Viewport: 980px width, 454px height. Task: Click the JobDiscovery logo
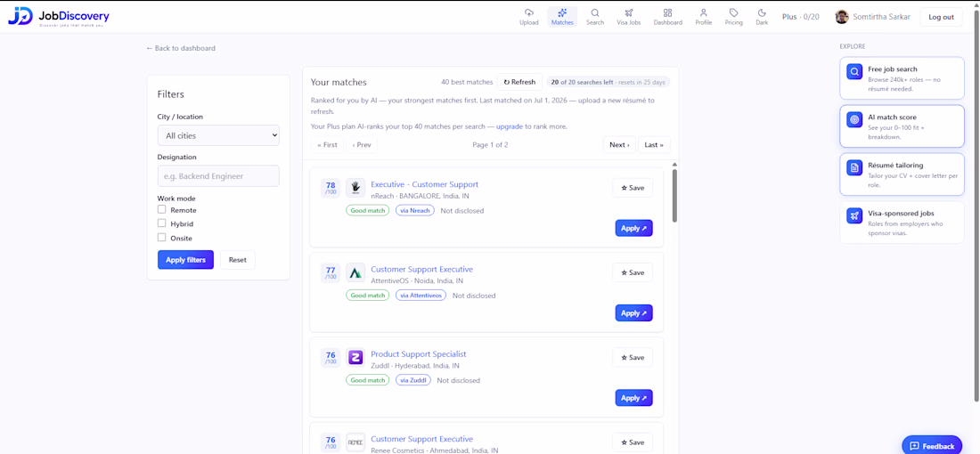point(59,18)
